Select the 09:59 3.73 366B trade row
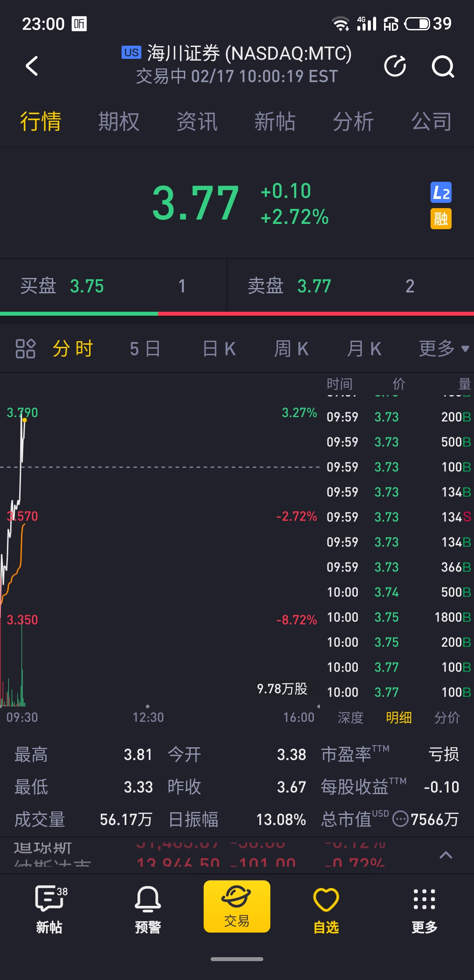 (399, 567)
